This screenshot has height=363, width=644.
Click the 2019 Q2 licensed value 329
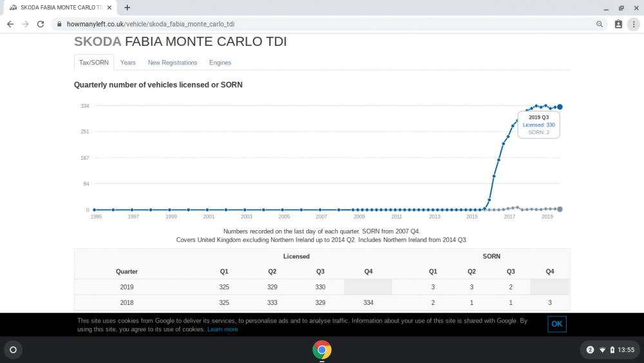(x=272, y=287)
